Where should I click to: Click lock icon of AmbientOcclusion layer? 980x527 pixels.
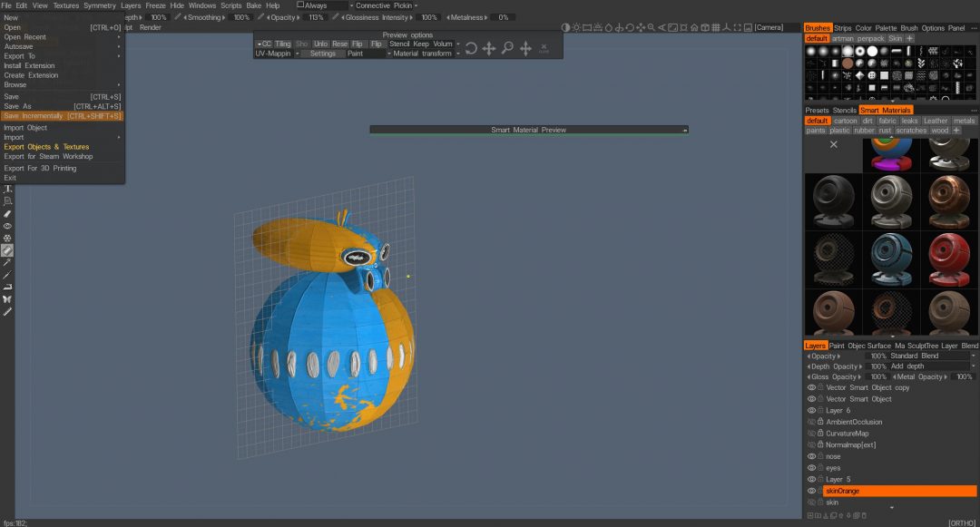pos(820,422)
